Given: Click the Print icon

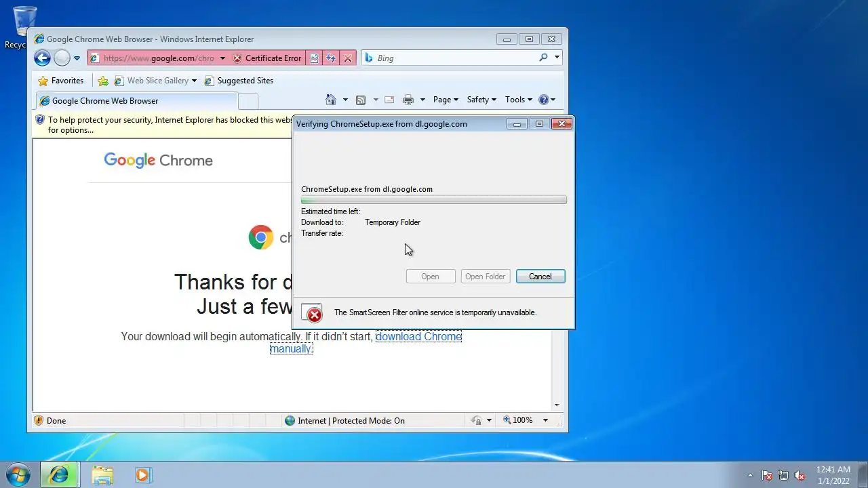Looking at the screenshot, I should coord(408,100).
